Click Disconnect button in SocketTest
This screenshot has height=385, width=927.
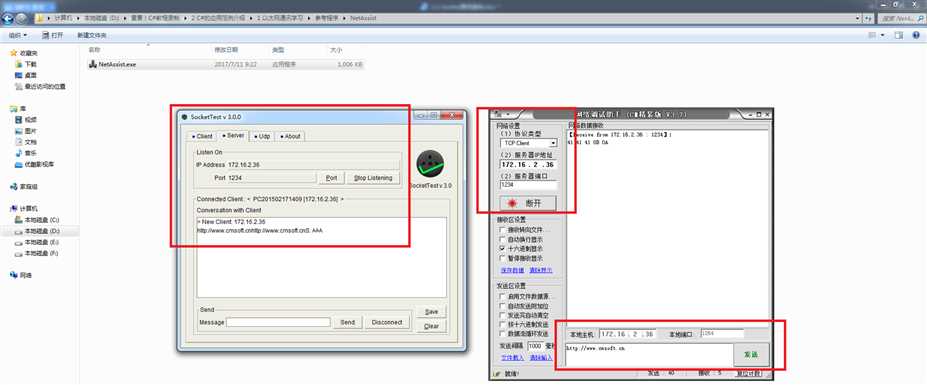tap(387, 322)
